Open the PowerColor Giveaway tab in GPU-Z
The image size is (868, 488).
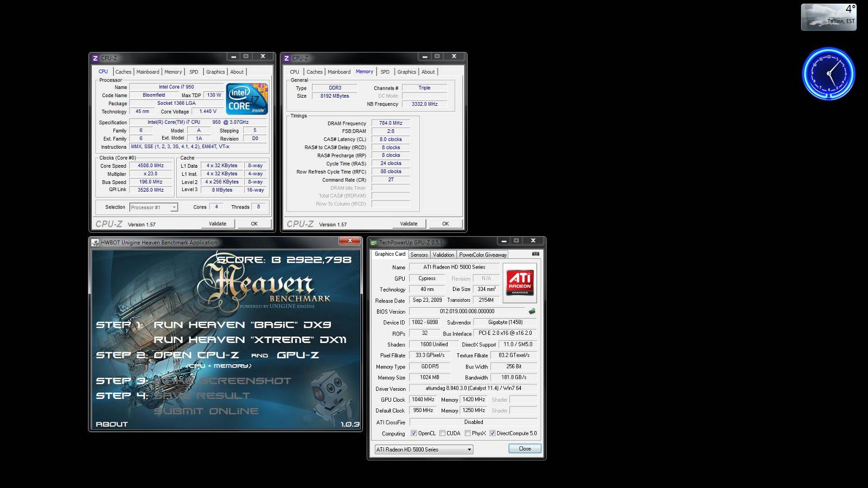483,255
